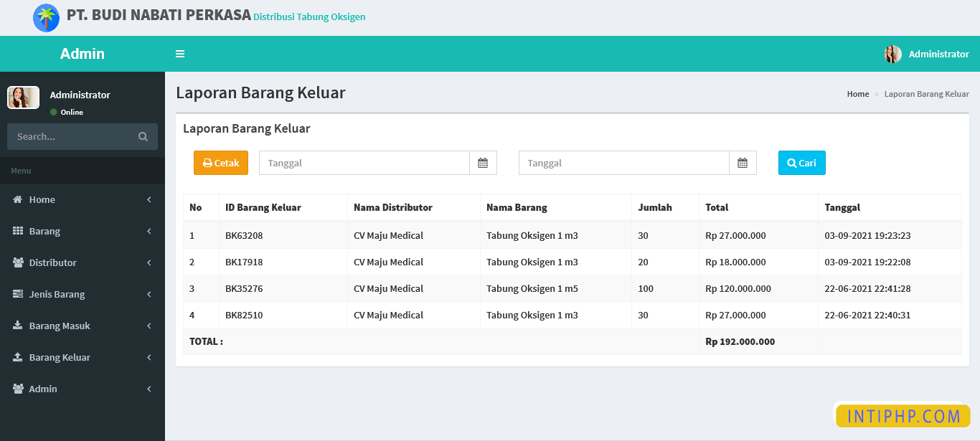Open the Home breadcrumb link

pos(857,93)
